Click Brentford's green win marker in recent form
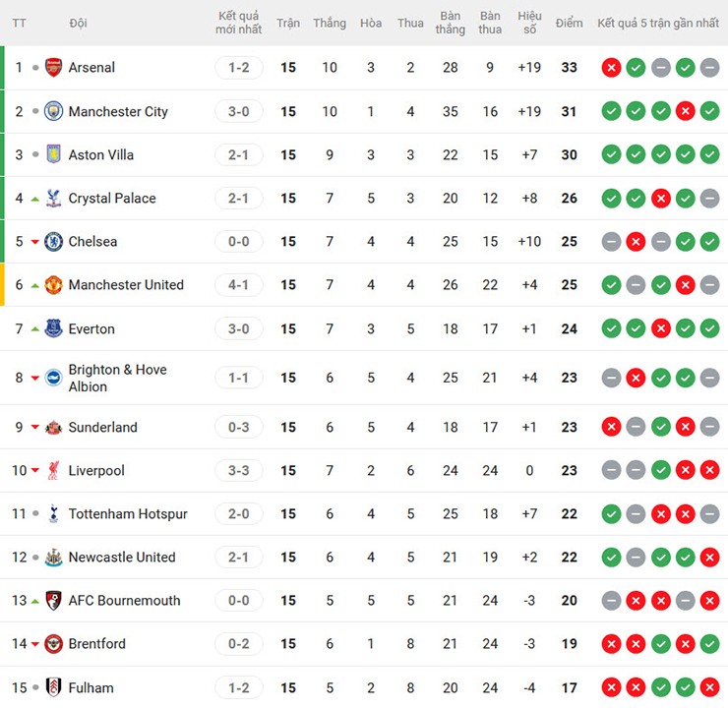 pos(709,644)
